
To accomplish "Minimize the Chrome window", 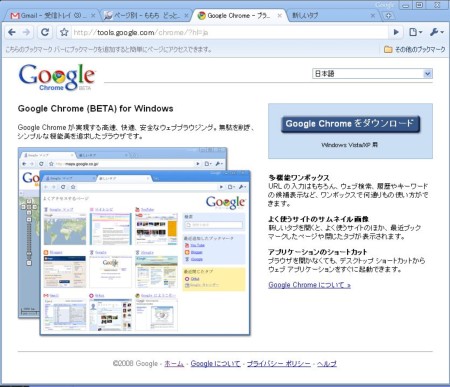I will pos(405,5).
